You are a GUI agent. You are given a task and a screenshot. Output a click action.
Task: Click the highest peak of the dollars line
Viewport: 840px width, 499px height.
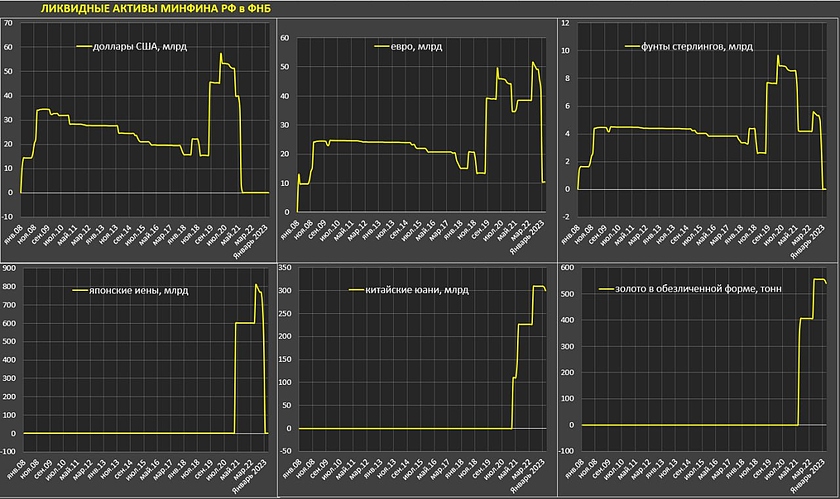[x=220, y=54]
